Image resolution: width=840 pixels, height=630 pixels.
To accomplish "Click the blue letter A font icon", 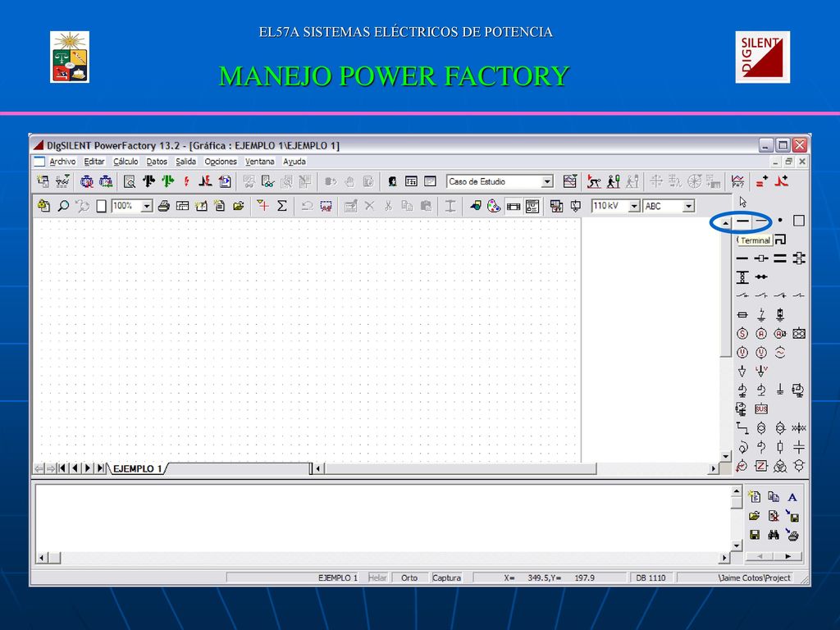I will [792, 497].
